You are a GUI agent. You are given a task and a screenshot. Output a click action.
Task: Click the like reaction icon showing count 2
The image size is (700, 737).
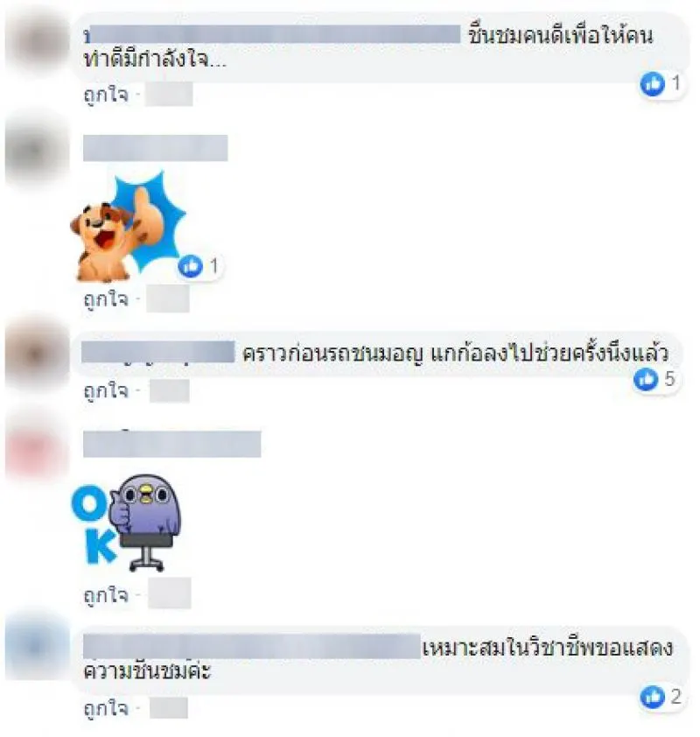point(652,697)
